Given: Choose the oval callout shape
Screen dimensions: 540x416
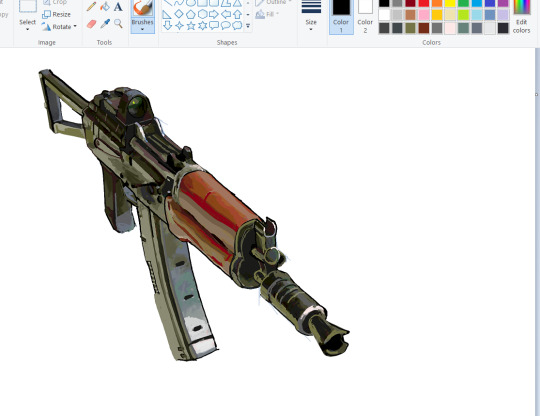Looking at the screenshot, I should point(226,25).
